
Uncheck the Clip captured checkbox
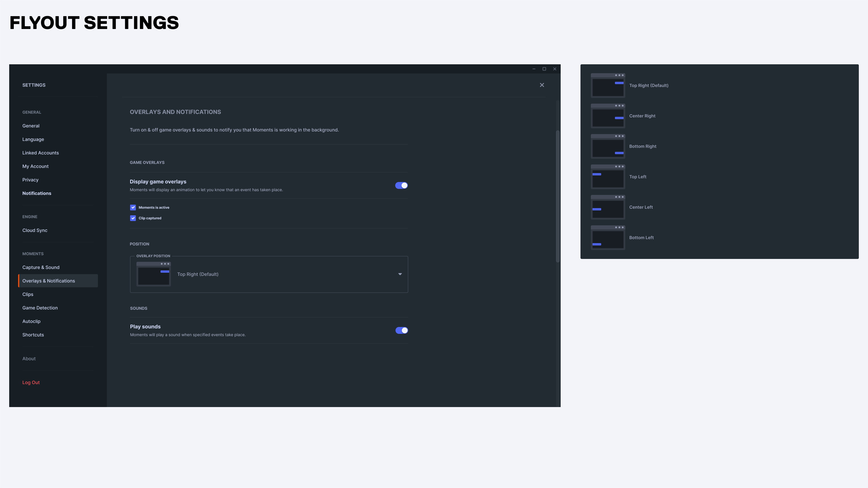[x=133, y=218]
